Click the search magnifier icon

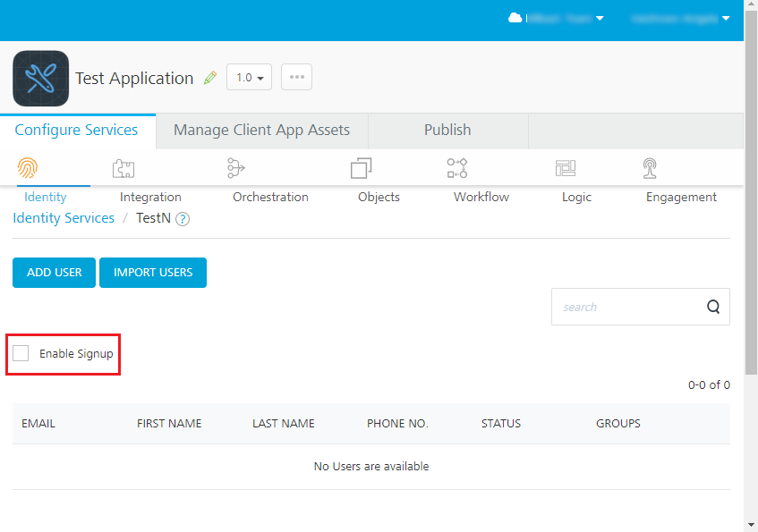pos(713,307)
